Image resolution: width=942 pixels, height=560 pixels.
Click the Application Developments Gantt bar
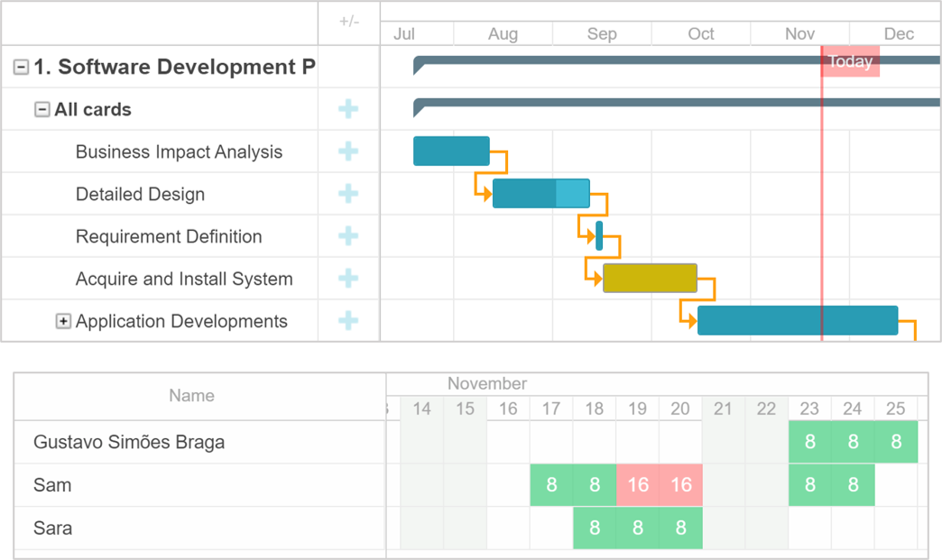[798, 321]
